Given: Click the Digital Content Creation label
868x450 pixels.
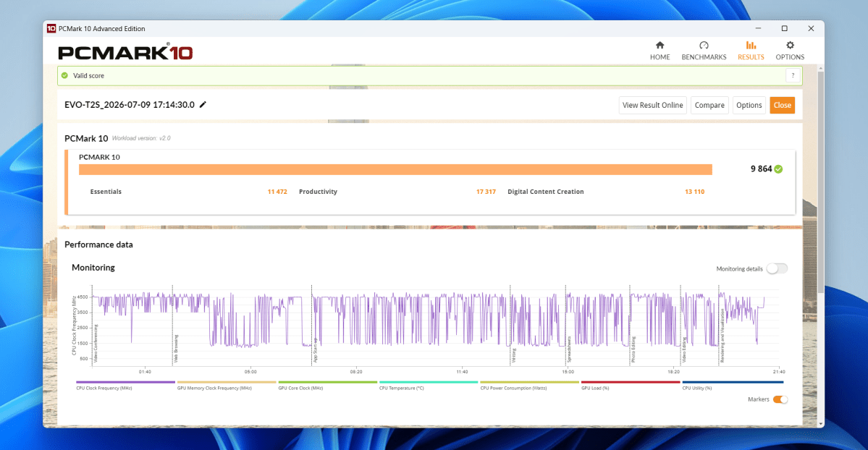Looking at the screenshot, I should coord(546,192).
